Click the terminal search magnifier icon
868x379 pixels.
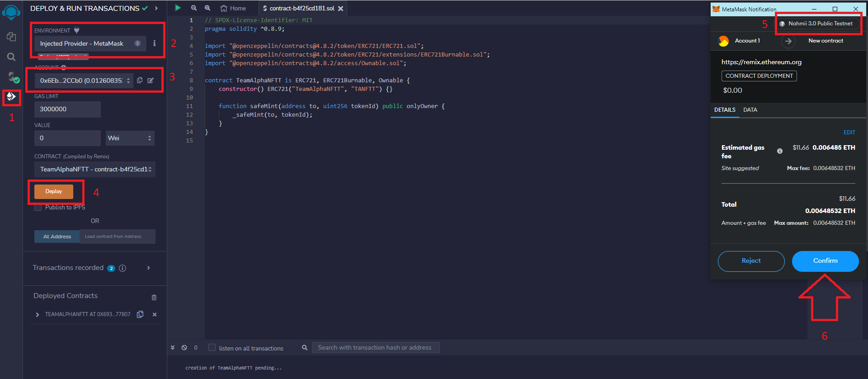tap(305, 348)
